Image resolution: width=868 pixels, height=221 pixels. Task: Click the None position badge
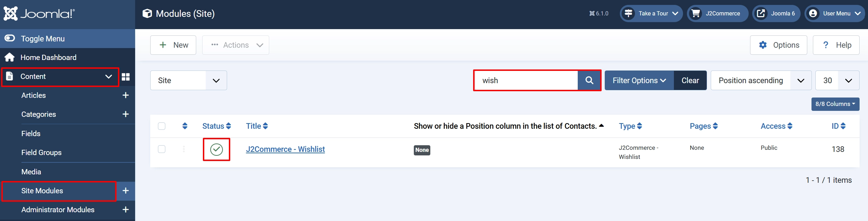pyautogui.click(x=422, y=150)
